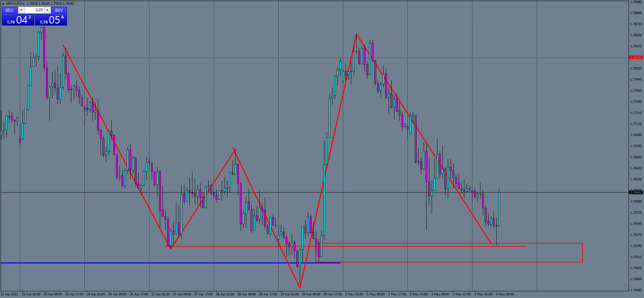Click the skull and crossbones chart icon
Image resolution: width=644 pixels, height=298 pixels.
click(x=625, y=286)
